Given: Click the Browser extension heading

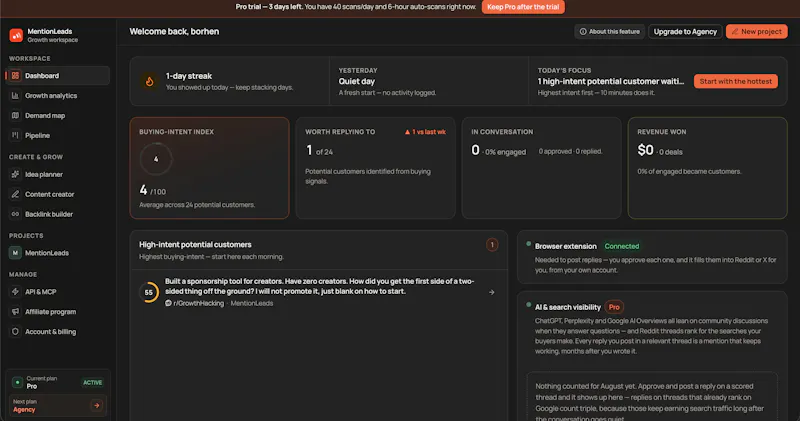Looking at the screenshot, I should (566, 246).
